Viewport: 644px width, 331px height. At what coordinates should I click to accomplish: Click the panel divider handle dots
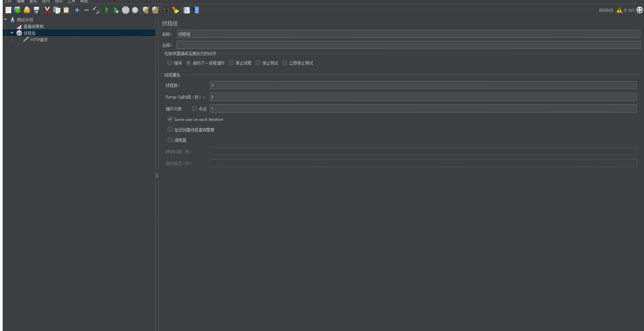(x=157, y=175)
